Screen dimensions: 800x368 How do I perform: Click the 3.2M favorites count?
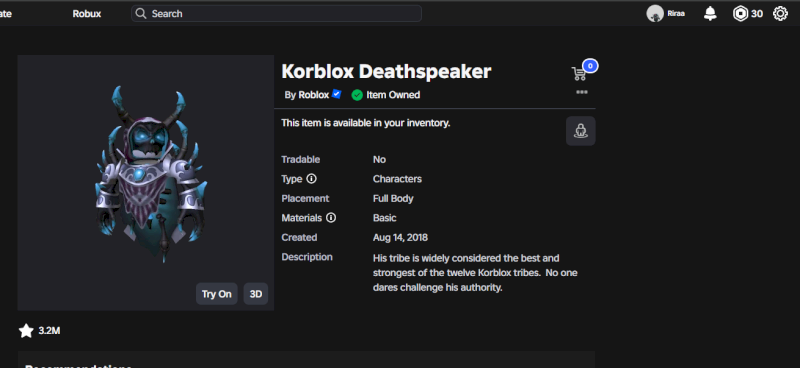pos(49,331)
